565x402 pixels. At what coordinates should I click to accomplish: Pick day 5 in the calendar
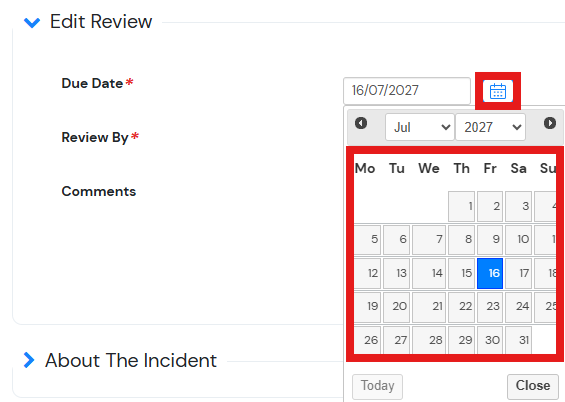368,240
